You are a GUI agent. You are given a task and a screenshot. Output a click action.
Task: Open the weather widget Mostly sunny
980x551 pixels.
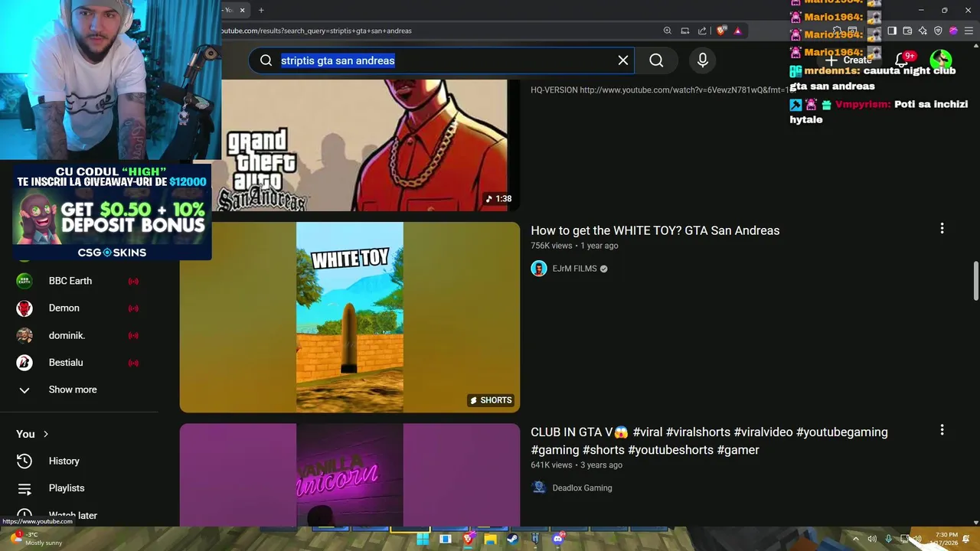pyautogui.click(x=36, y=539)
